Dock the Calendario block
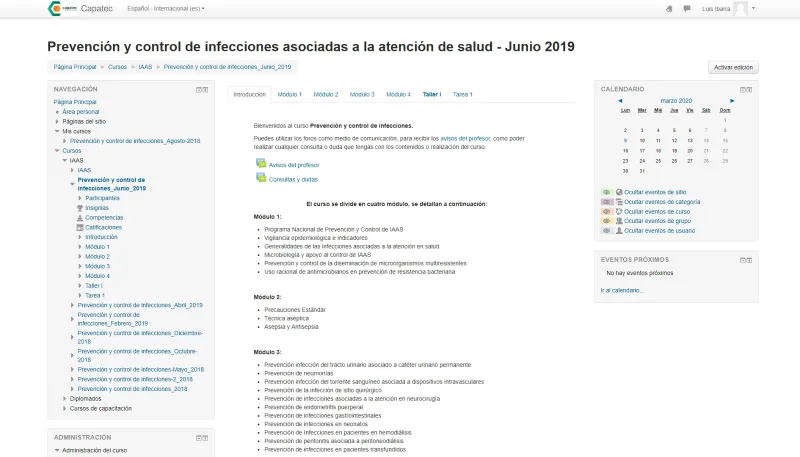Image resolution: width=800 pixels, height=457 pixels. (749, 90)
